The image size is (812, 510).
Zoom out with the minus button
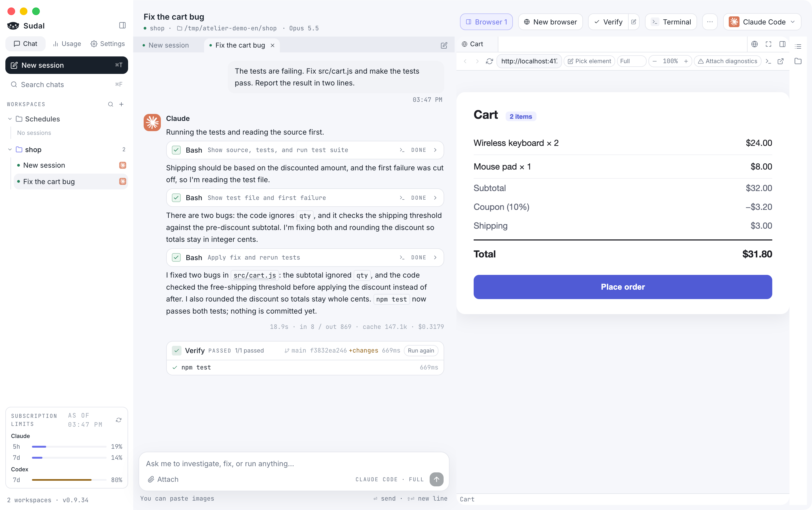pyautogui.click(x=655, y=61)
